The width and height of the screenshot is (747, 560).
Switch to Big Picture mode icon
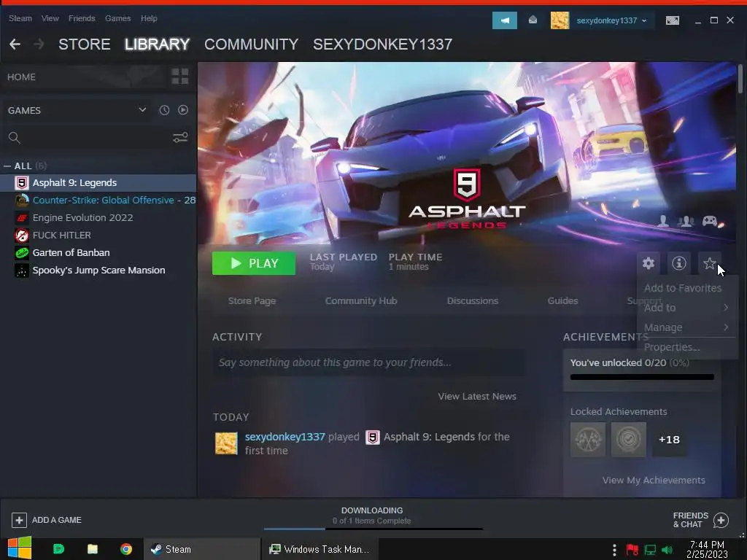tap(672, 20)
